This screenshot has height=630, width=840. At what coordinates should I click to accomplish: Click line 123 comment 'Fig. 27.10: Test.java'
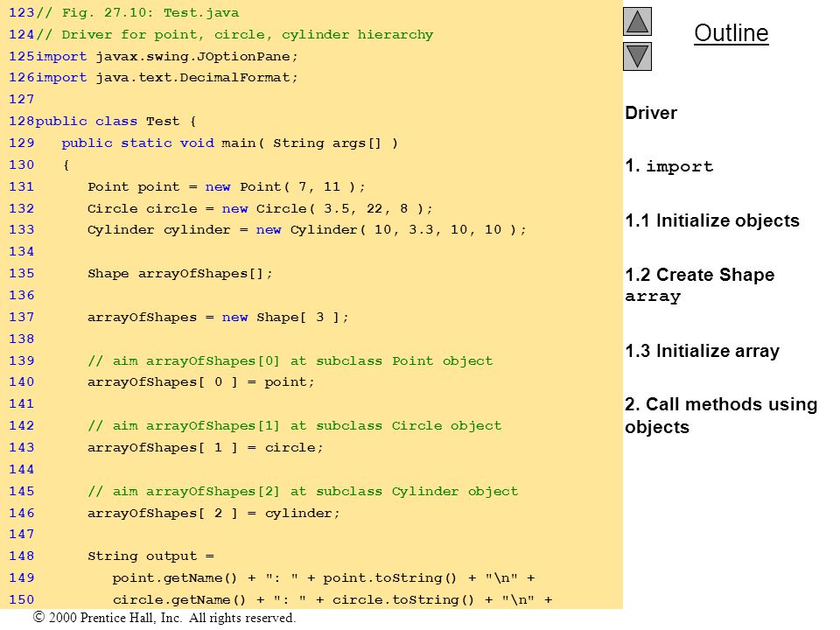click(x=137, y=13)
